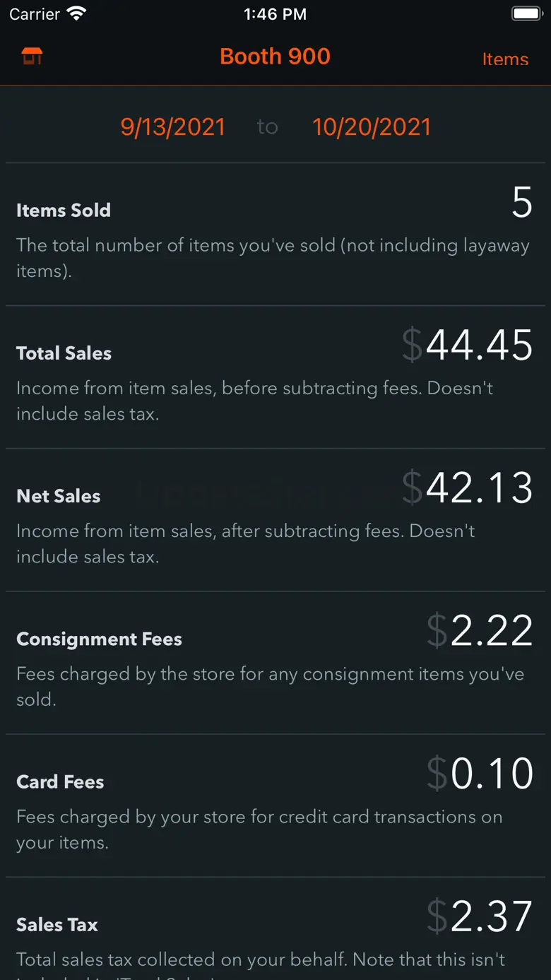Viewport: 551px width, 980px height.
Task: Select the Sales Tax heading
Action: point(57,924)
